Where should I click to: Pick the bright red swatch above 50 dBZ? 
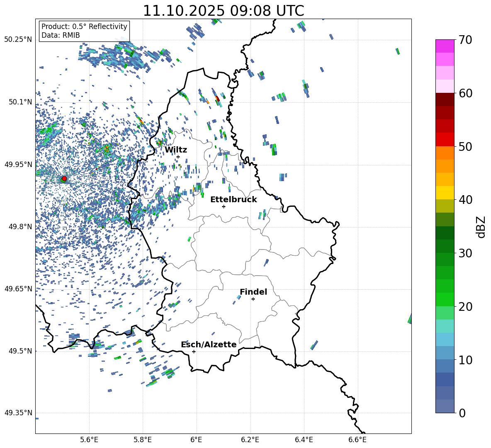coord(445,139)
